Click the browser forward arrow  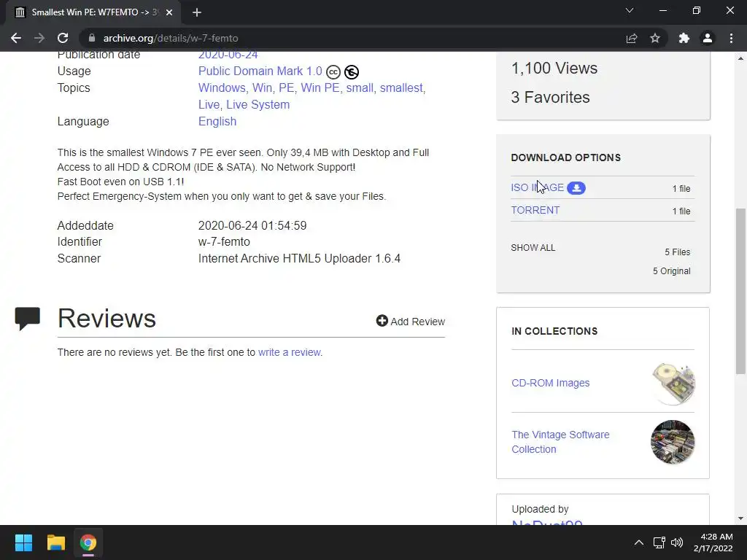(39, 38)
